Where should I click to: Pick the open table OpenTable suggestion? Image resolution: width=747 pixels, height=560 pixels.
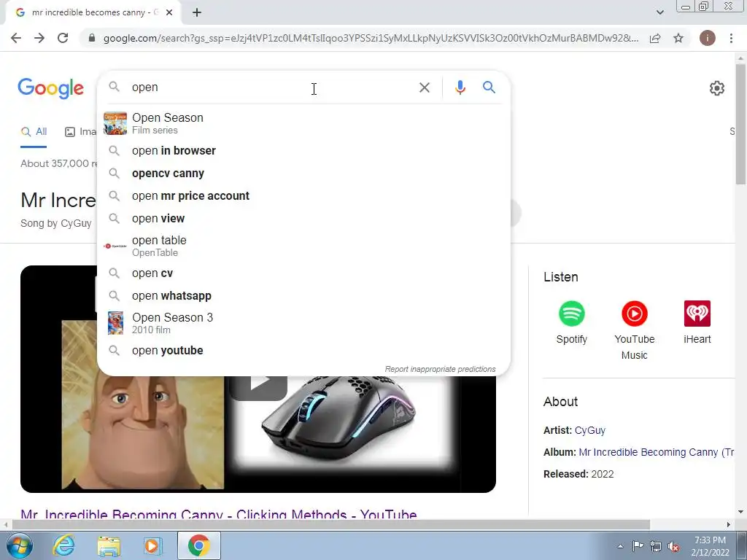(x=303, y=246)
